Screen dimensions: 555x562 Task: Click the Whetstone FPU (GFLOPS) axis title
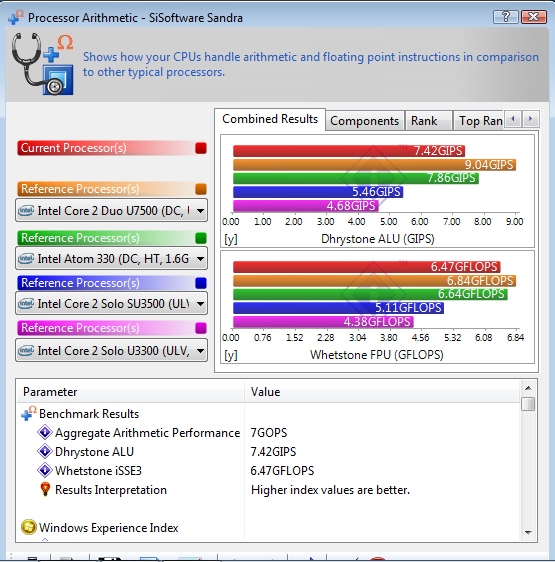(377, 355)
